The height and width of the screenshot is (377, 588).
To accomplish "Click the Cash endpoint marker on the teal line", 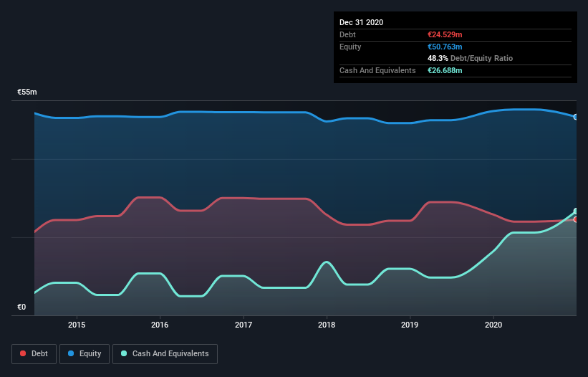I will [x=576, y=211].
